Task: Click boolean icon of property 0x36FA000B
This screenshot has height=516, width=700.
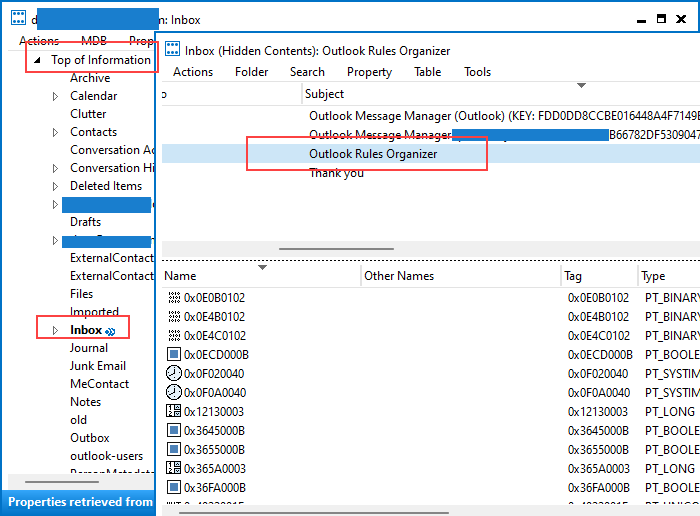Action: (174, 487)
